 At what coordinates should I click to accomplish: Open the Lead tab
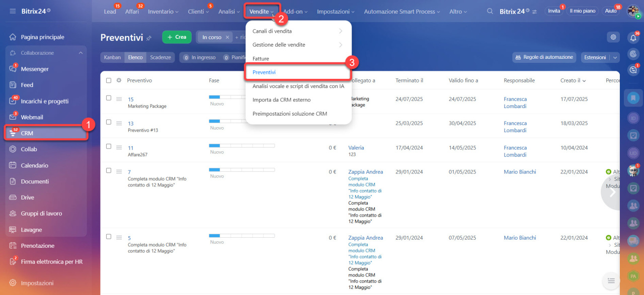pos(110,12)
